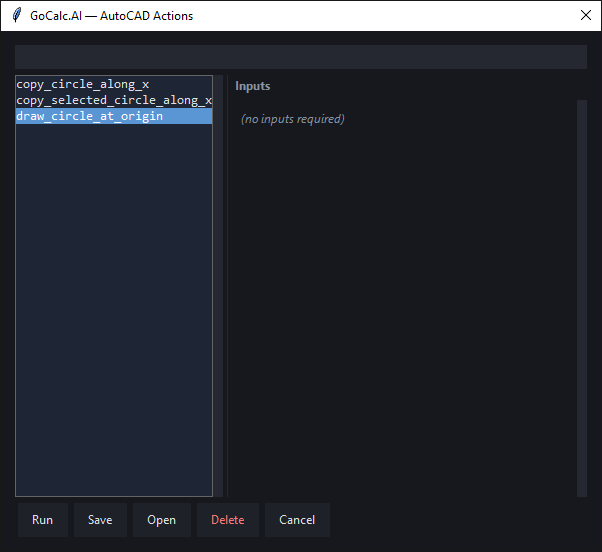Click the Open button
602x552 pixels.
162,520
